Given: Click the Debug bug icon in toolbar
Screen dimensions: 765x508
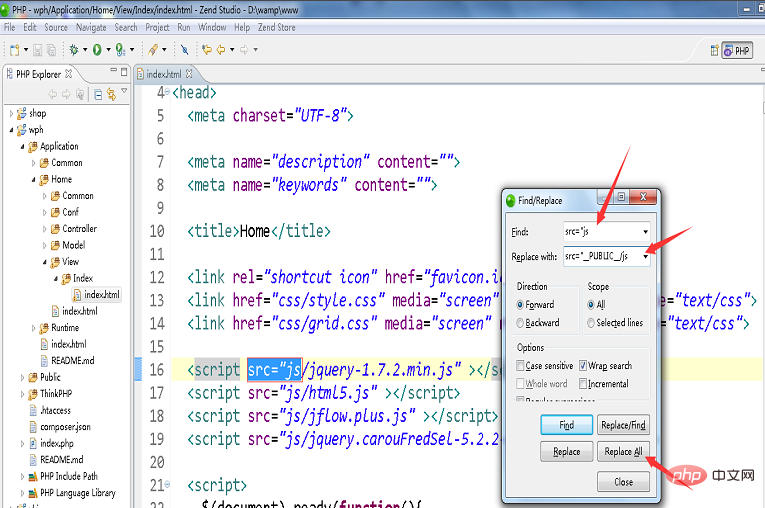Looking at the screenshot, I should pyautogui.click(x=74, y=50).
